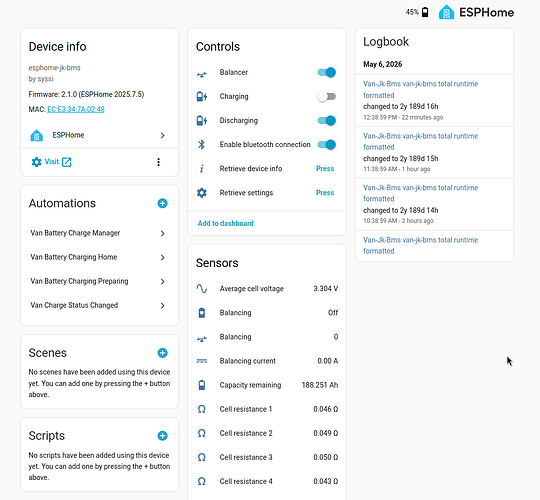Open the three-dot device menu
This screenshot has height=500, width=540.
(x=158, y=162)
